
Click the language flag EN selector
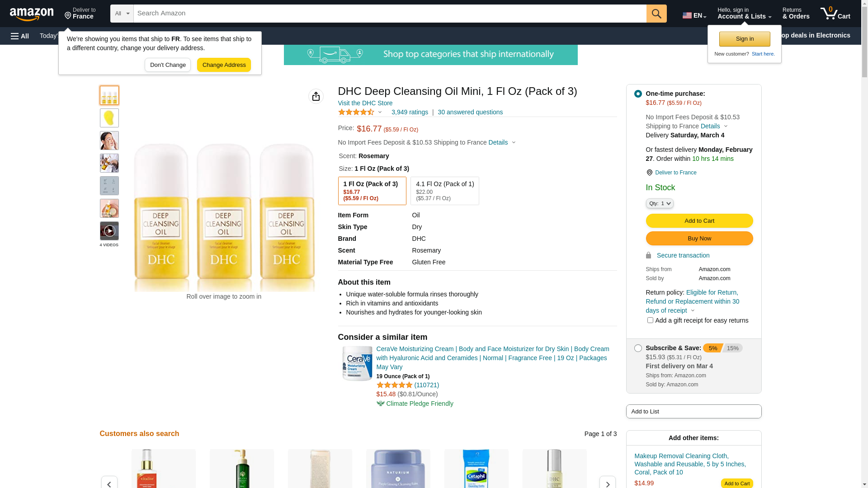[694, 15]
